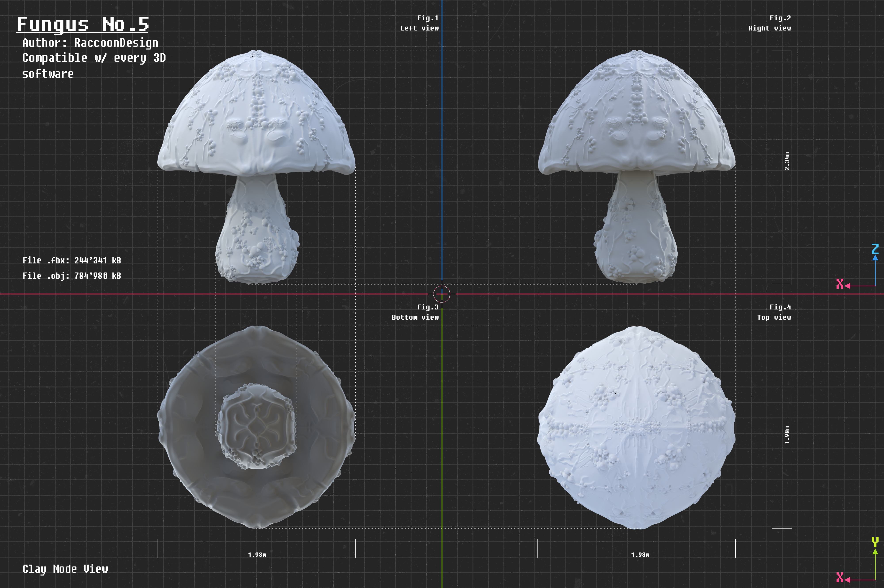
Task: Click the "Bottom view" caption
Action: 415,317
